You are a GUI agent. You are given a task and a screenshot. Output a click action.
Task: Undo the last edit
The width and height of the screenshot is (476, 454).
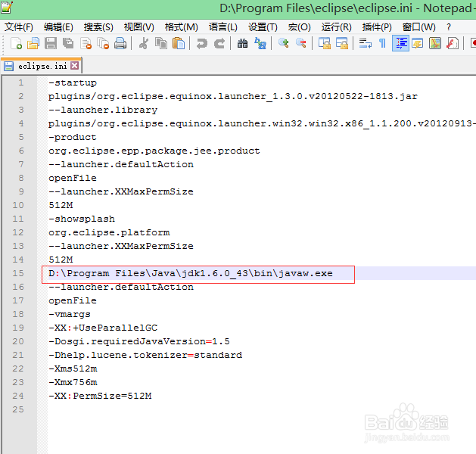(x=202, y=43)
